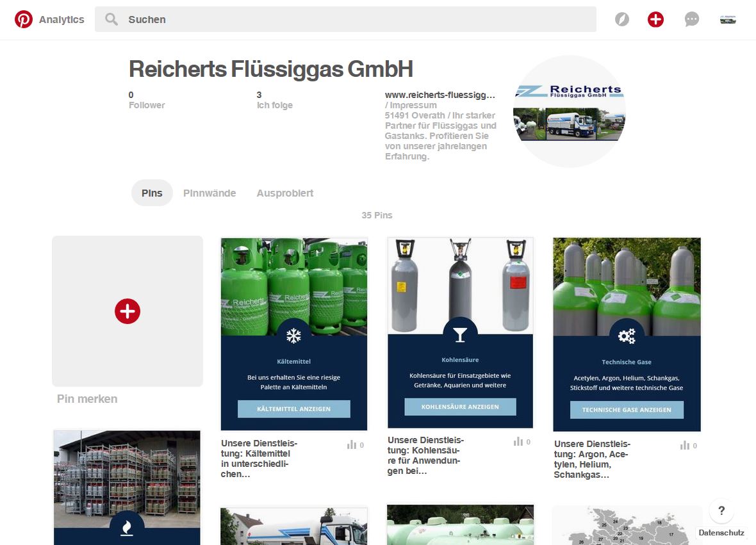Screen dimensions: 756x545
Task: Click the stats icon on the Technische Gase pin
Action: point(683,445)
